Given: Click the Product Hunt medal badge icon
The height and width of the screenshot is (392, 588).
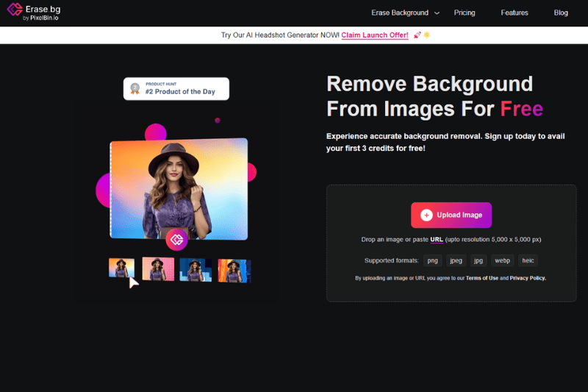Looking at the screenshot, I should pos(135,89).
